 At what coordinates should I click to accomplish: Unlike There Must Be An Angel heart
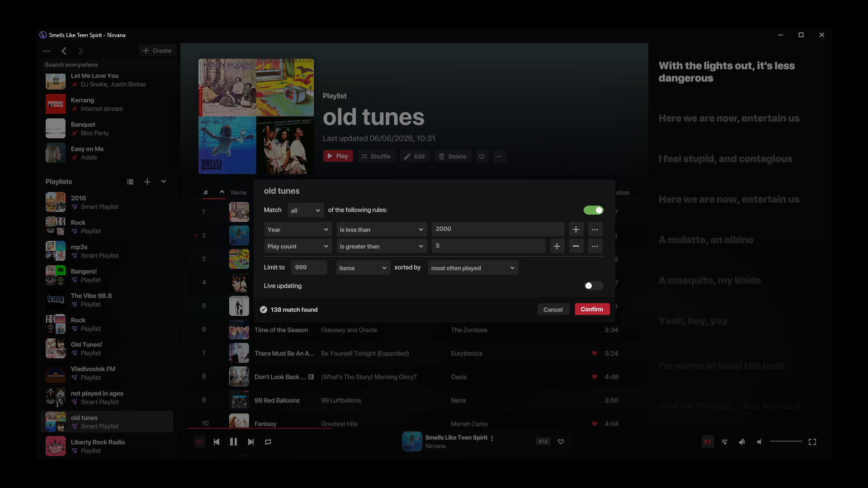[x=594, y=353]
